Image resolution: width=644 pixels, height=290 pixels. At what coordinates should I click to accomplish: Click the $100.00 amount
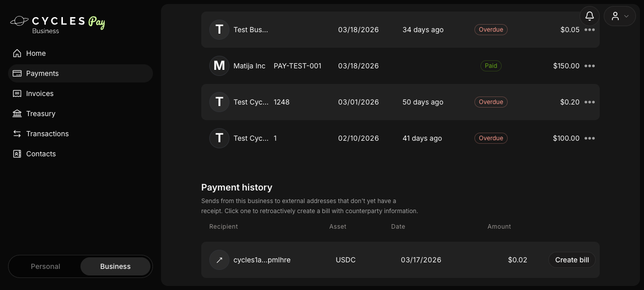[567, 138]
